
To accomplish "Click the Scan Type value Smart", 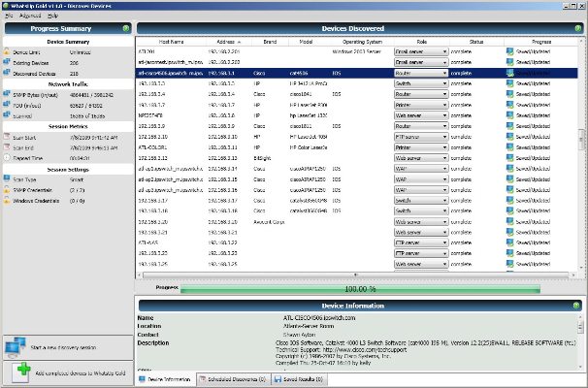I will (x=76, y=179).
